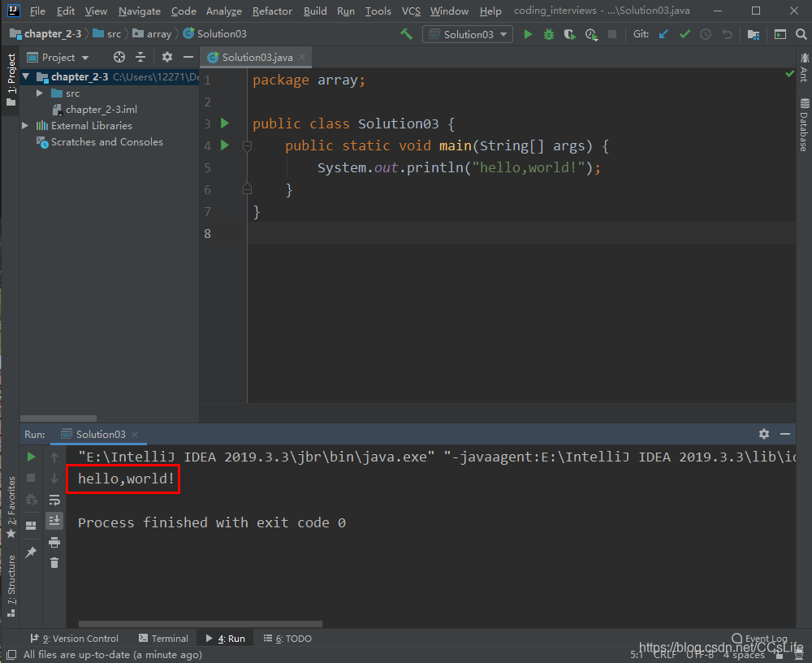
Task: Rerun Solution03 in the Run panel
Action: coord(31,457)
